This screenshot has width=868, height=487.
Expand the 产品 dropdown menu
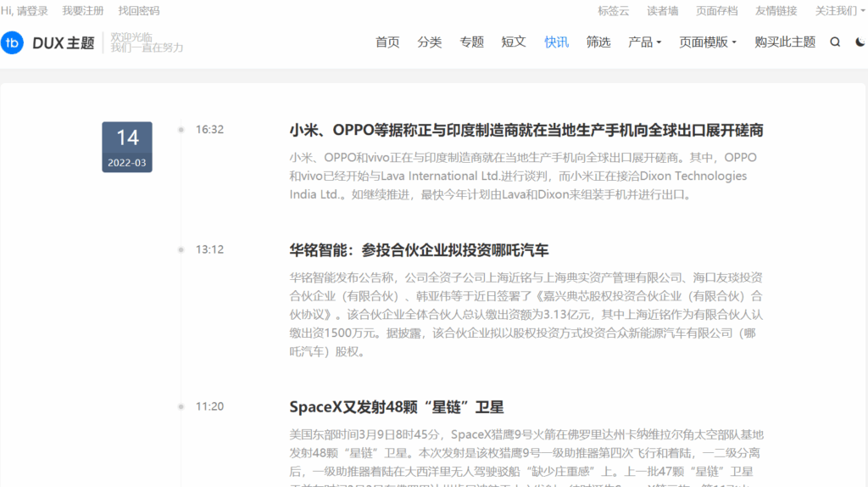pyautogui.click(x=644, y=42)
